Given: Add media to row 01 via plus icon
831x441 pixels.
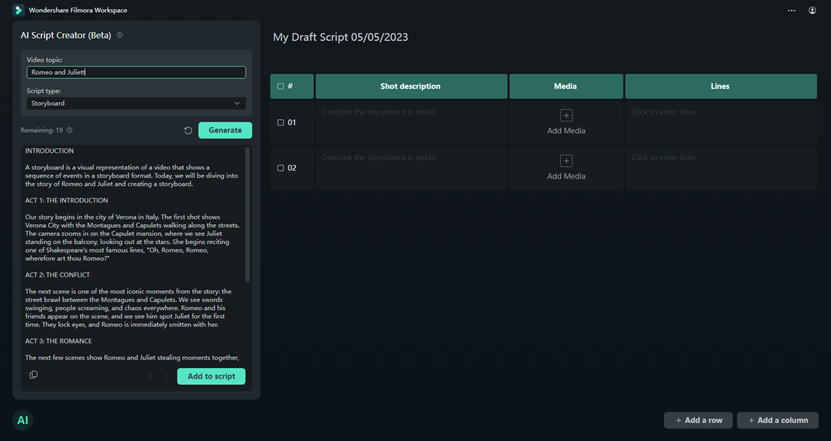Looking at the screenshot, I should pos(566,116).
